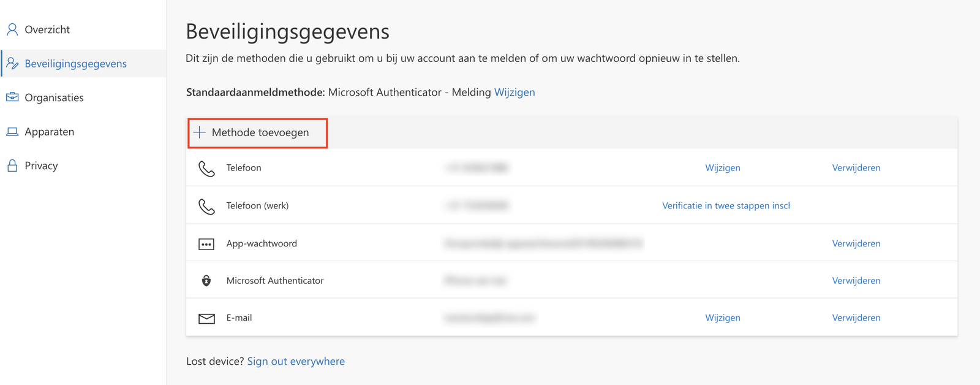Click the Beveiligingsgegevens sidebar icon
This screenshot has height=385, width=980.
(12, 64)
